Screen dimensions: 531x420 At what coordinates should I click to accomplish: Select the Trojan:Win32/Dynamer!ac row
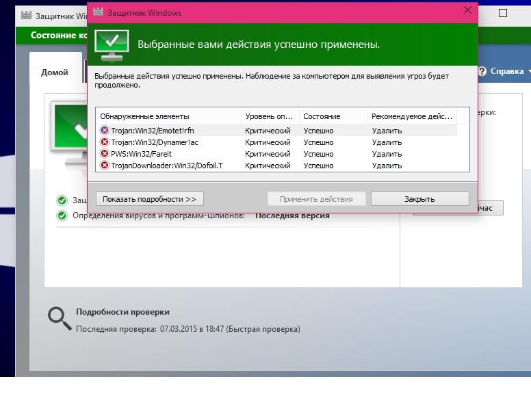pos(276,142)
